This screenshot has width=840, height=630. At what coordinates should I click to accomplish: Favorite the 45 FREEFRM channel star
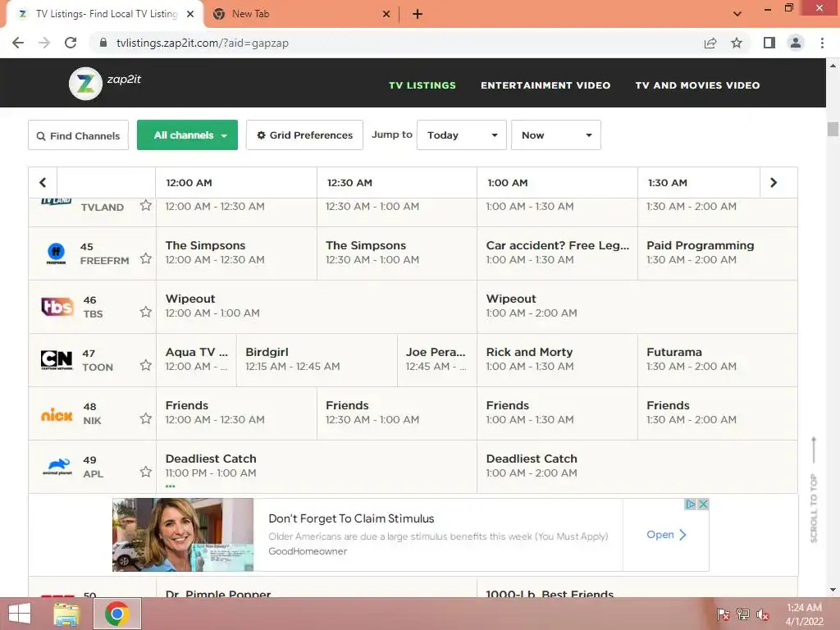pos(146,258)
